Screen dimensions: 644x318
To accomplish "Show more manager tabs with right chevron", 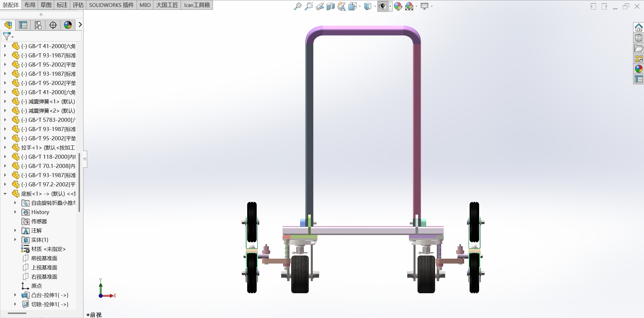I will tap(80, 25).
